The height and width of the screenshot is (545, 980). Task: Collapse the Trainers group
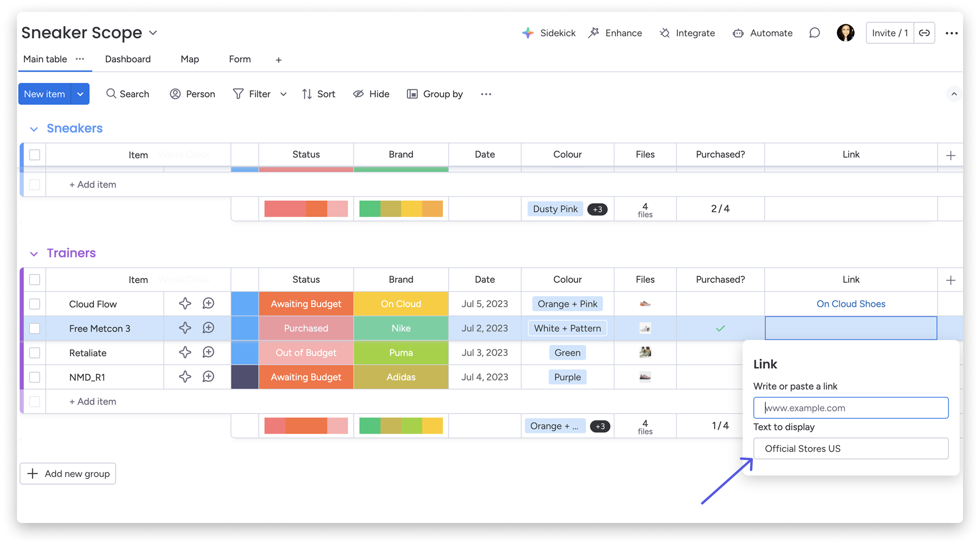[x=34, y=254]
